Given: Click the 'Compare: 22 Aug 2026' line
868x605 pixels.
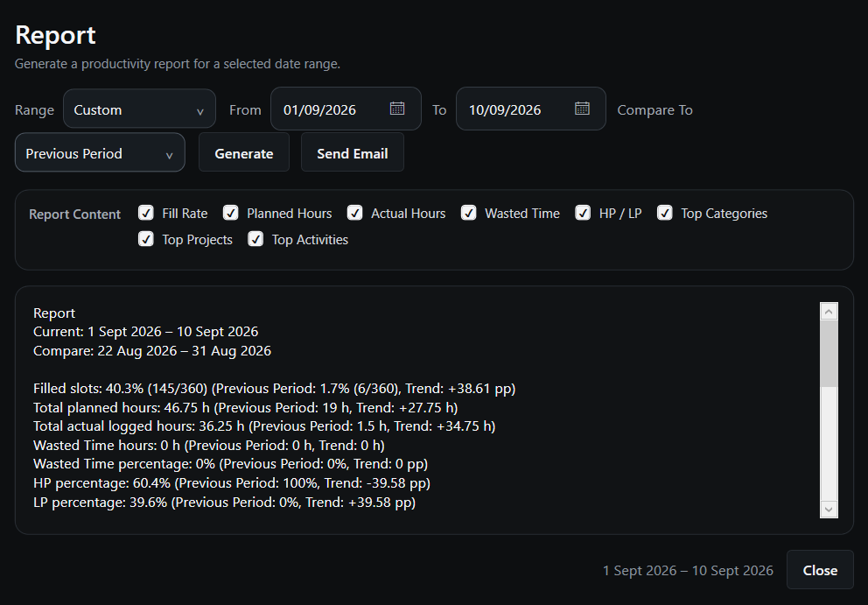Looking at the screenshot, I should pos(152,351).
